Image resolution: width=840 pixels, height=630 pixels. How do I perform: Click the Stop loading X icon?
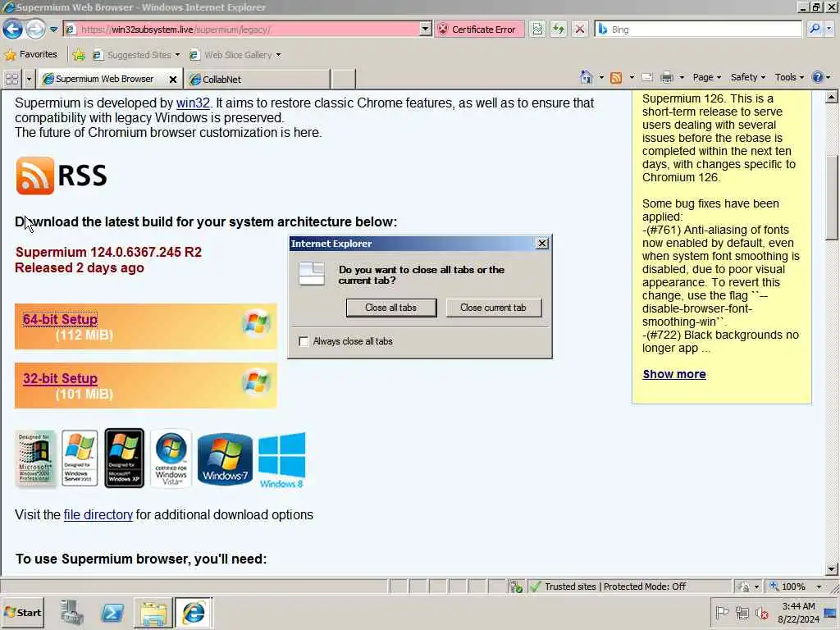point(580,30)
